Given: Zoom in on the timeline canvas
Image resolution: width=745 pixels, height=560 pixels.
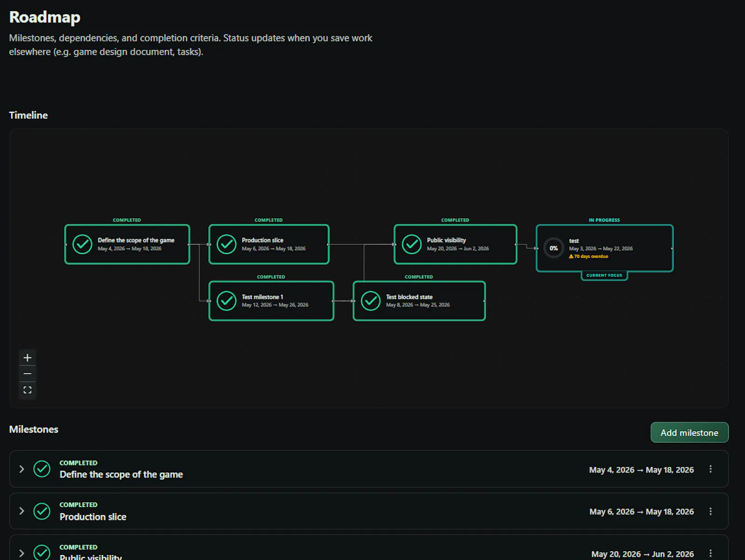Looking at the screenshot, I should (x=27, y=358).
